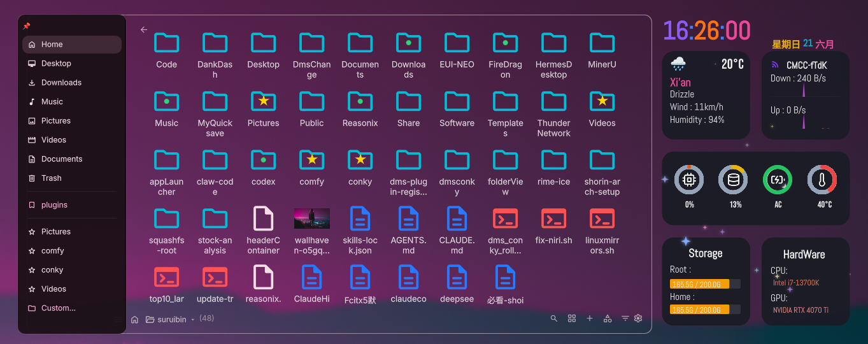The width and height of the screenshot is (868, 344).
Task: Click the red pin icon atop sidebar
Action: (x=26, y=26)
